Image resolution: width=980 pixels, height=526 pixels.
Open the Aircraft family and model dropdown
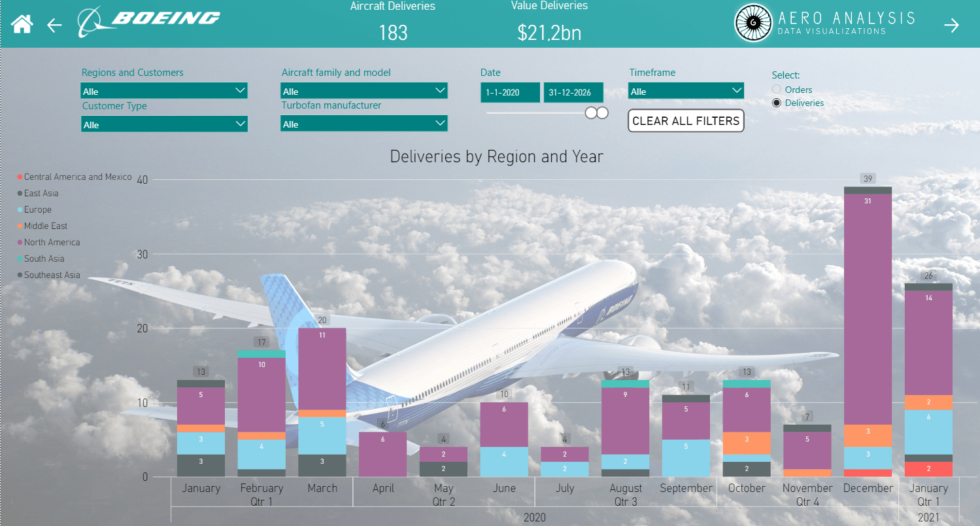pyautogui.click(x=364, y=91)
